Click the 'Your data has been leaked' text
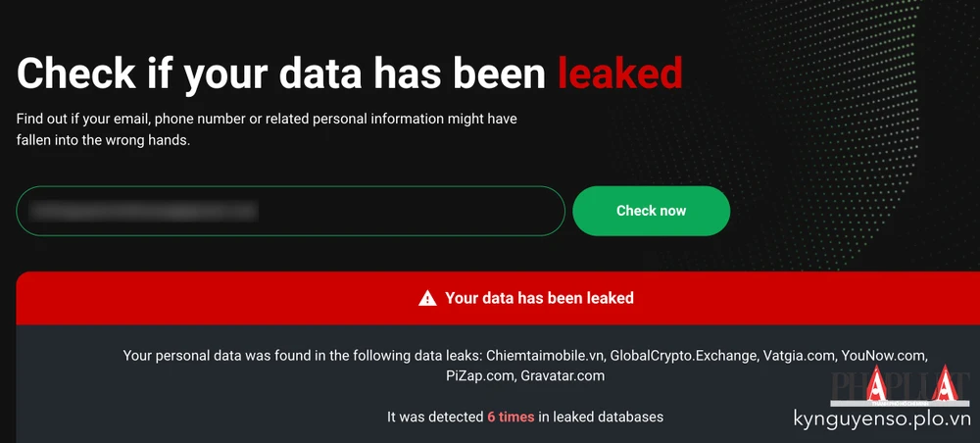 point(539,298)
